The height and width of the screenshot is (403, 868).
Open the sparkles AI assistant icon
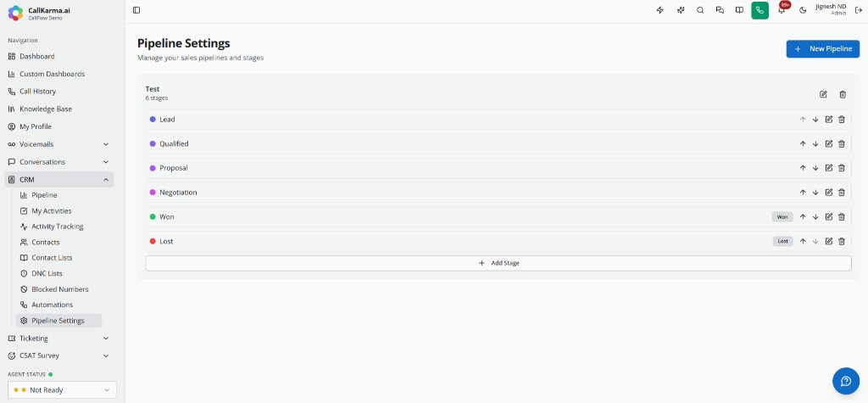point(681,10)
